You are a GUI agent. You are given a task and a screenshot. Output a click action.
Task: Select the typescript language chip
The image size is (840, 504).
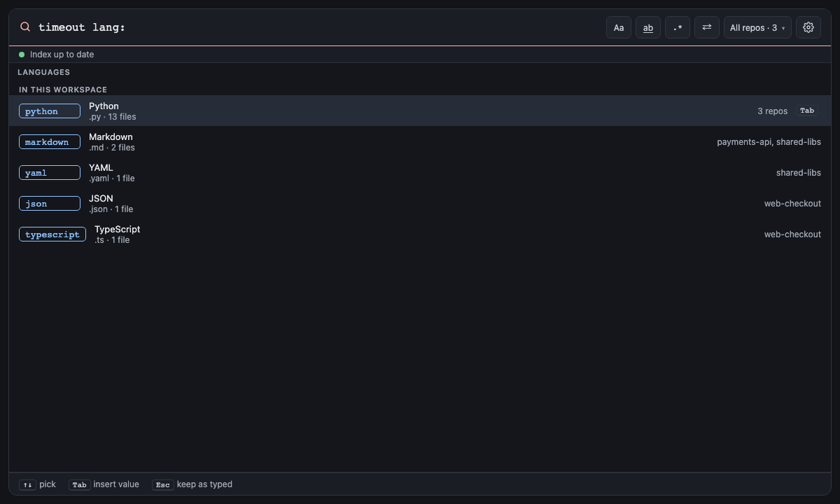coord(52,234)
